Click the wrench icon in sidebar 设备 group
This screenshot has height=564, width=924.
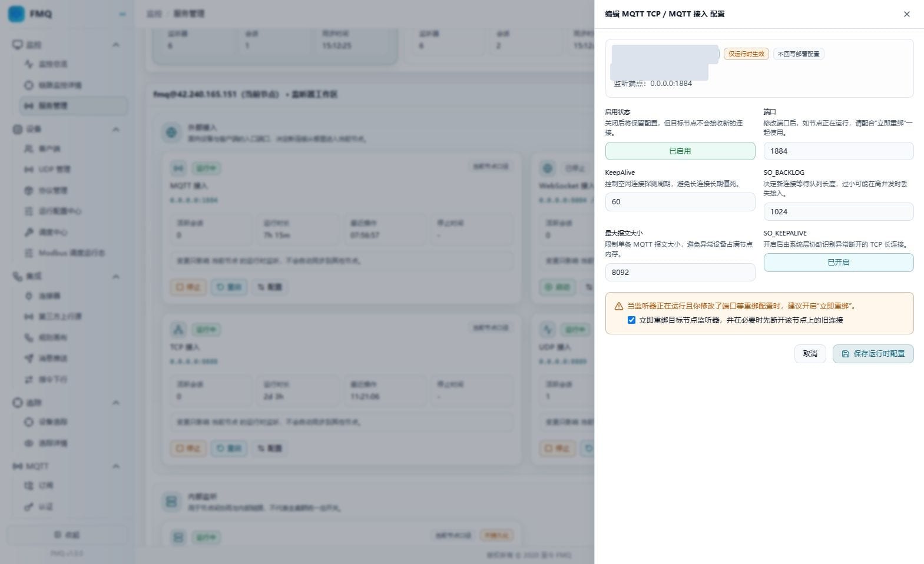28,232
